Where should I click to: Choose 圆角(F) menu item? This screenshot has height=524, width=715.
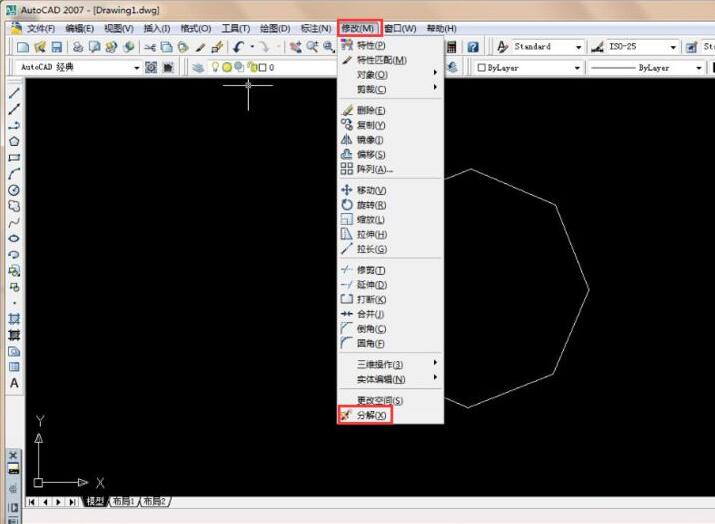click(391, 343)
